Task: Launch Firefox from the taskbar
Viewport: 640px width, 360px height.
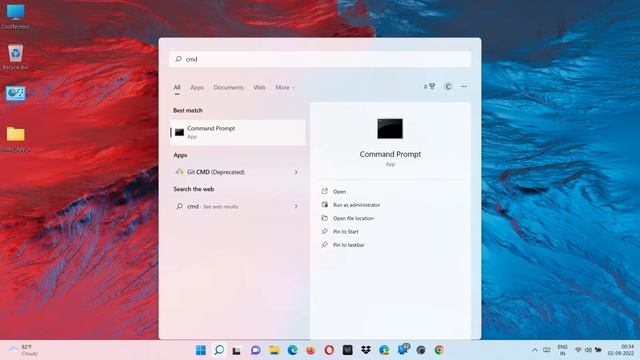Action: click(x=311, y=350)
